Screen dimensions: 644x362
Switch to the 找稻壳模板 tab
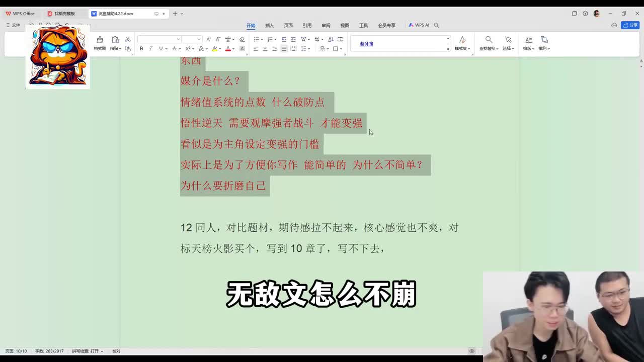point(61,14)
